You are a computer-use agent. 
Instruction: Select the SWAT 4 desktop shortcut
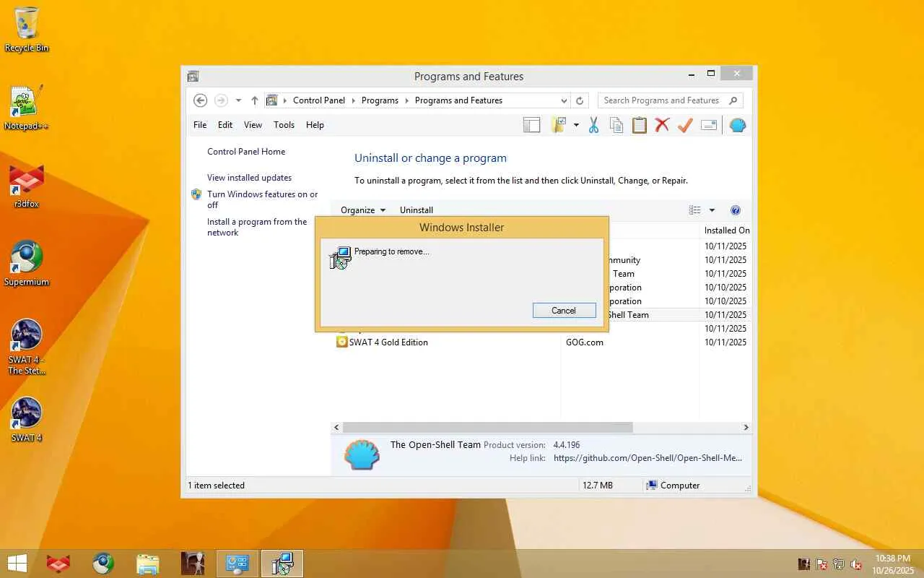click(27, 420)
